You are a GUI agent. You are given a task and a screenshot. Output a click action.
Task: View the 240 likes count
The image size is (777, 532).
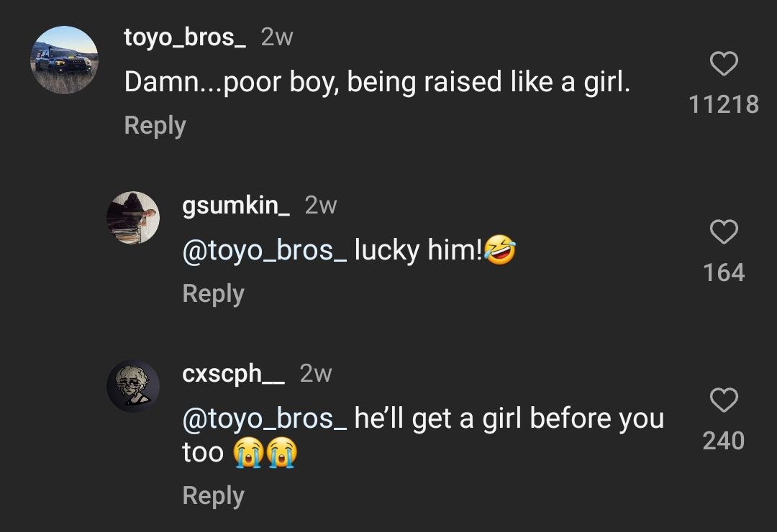(724, 441)
